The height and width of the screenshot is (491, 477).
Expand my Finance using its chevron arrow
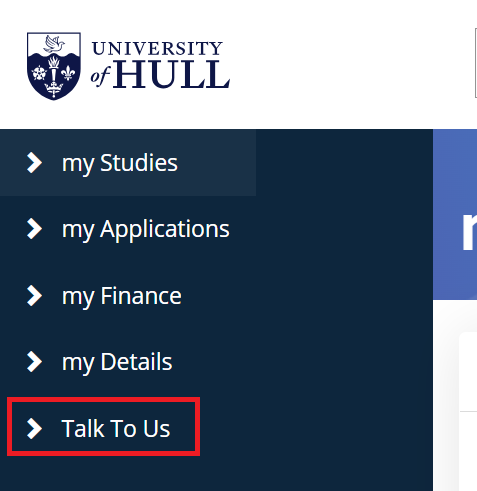click(34, 295)
